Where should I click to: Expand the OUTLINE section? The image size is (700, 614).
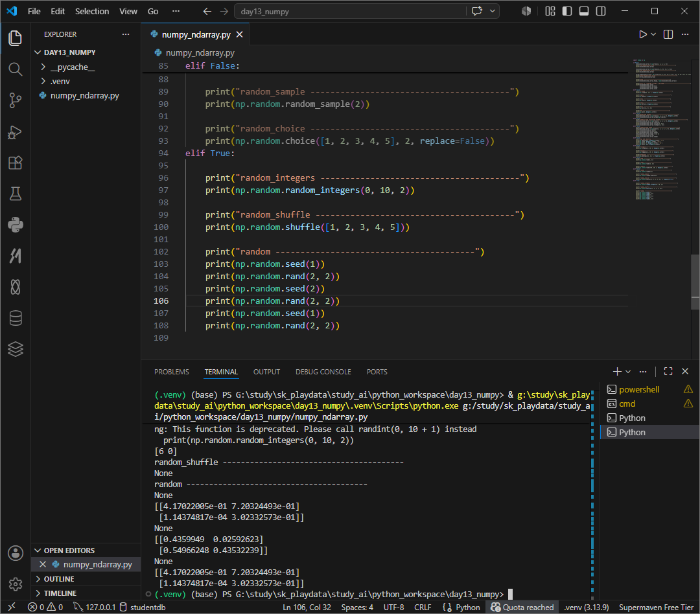[x=86, y=579]
